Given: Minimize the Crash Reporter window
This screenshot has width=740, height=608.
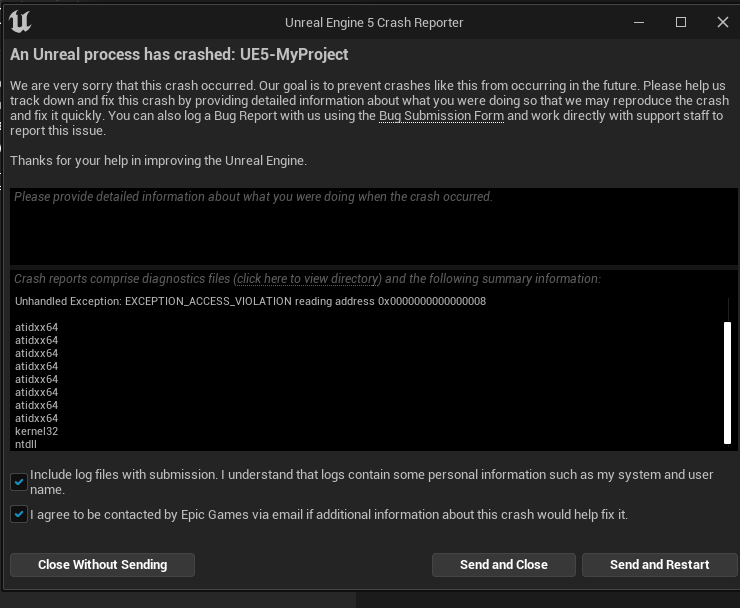Looking at the screenshot, I should [x=639, y=22].
